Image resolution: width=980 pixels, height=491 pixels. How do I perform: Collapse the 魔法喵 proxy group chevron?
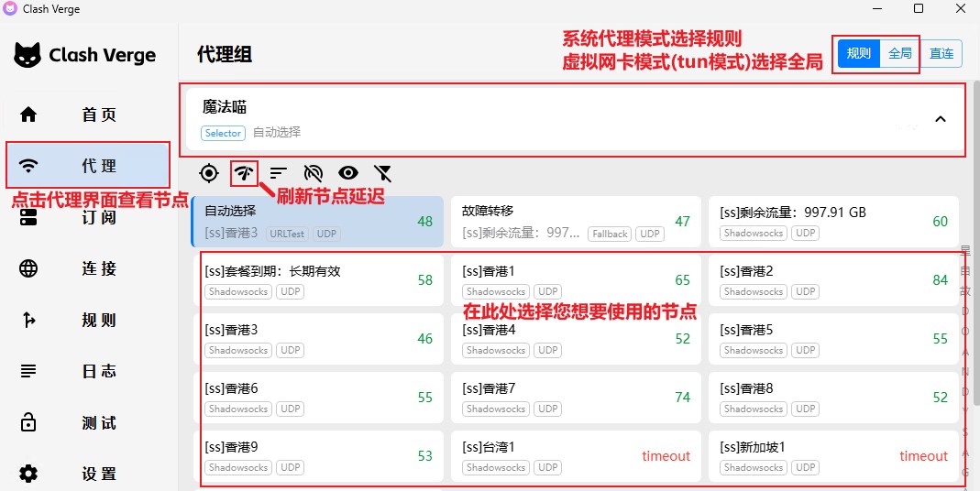(940, 119)
